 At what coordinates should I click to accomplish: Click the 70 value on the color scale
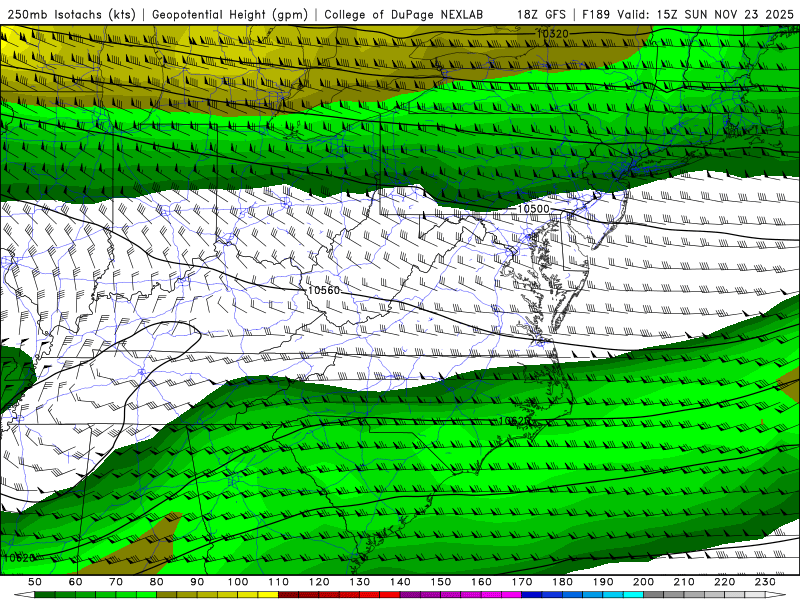coord(116,582)
